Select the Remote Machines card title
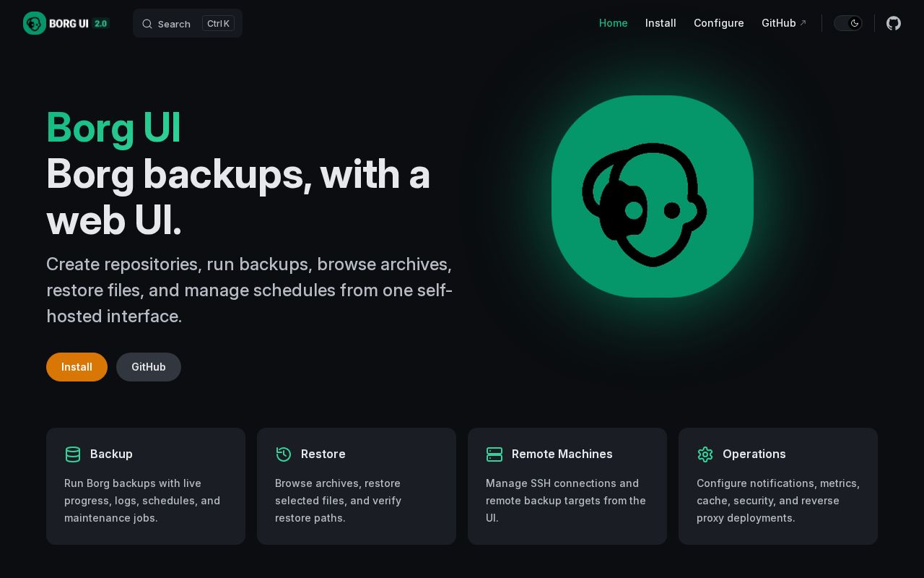The height and width of the screenshot is (578, 924). point(562,454)
